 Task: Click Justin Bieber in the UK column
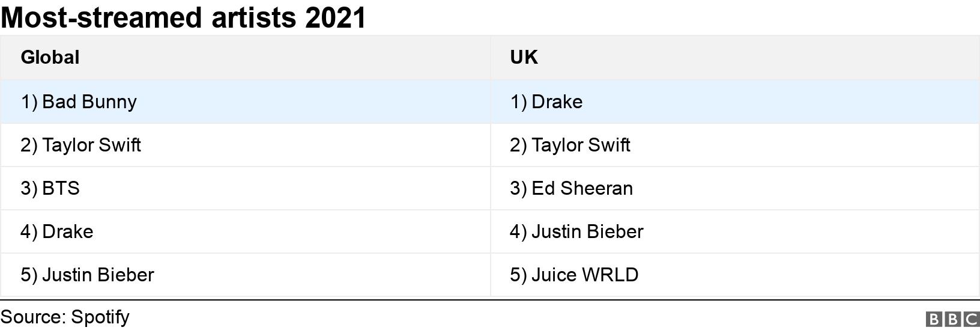coord(576,231)
